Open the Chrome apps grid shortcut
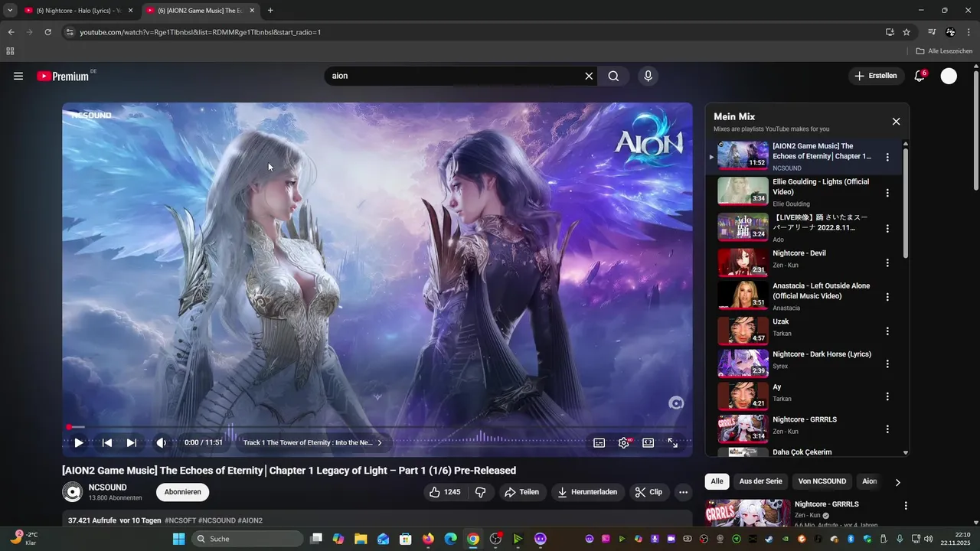 click(10, 51)
